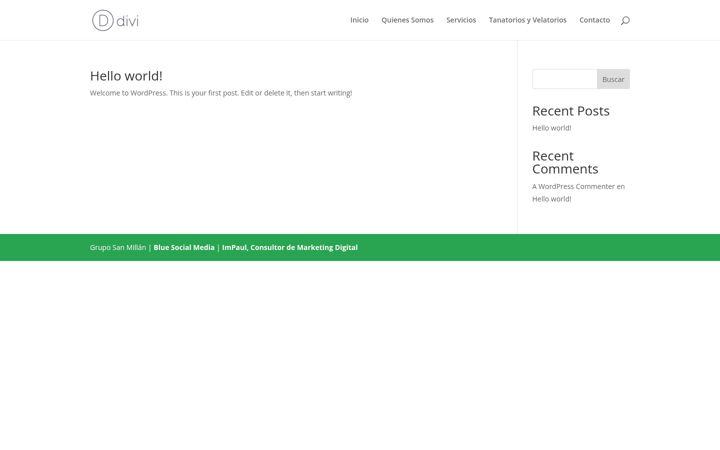This screenshot has width=720, height=450.
Task: Open Hello world! under Recent Posts
Action: (551, 128)
